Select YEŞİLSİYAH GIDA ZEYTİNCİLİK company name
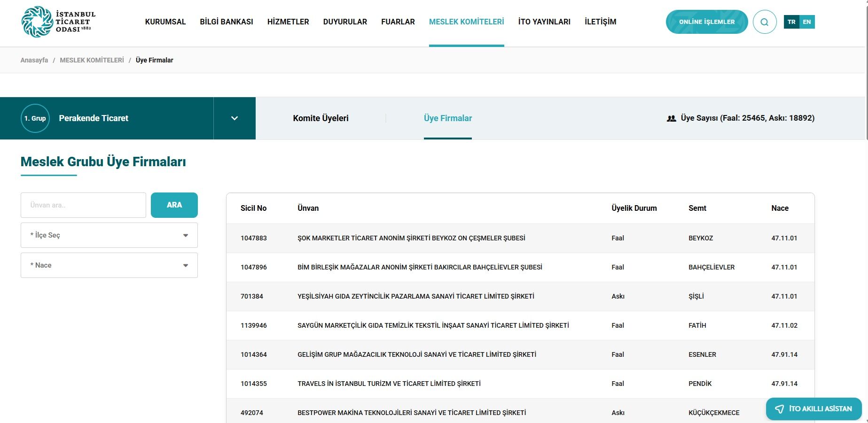Image resolution: width=868 pixels, height=423 pixels. [x=416, y=296]
